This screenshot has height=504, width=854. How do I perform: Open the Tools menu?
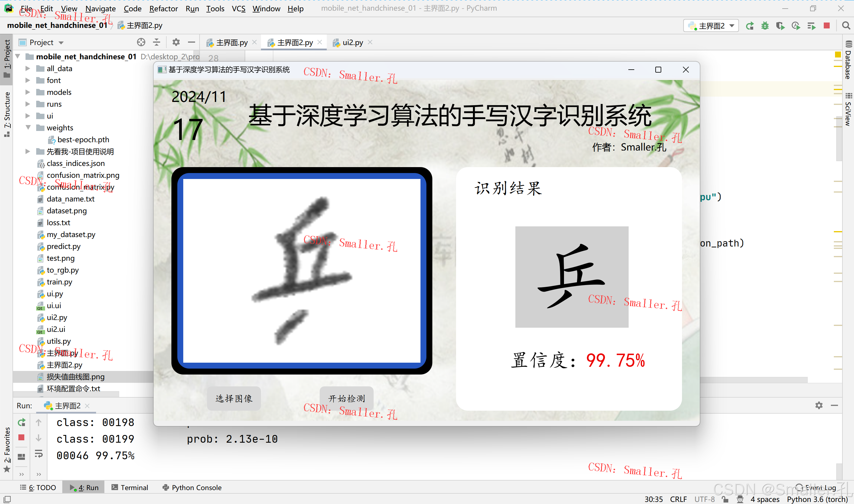(x=215, y=9)
